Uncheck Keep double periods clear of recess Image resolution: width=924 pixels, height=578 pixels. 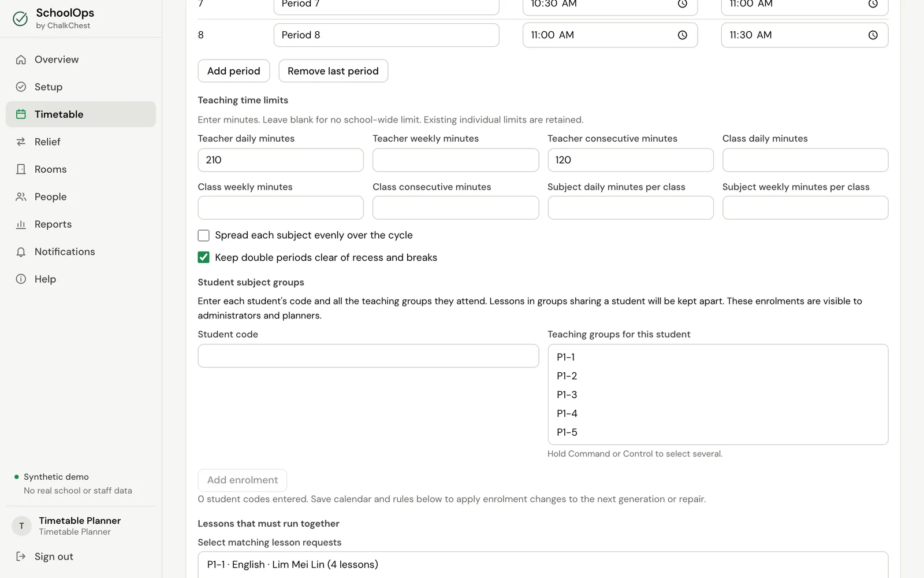203,257
